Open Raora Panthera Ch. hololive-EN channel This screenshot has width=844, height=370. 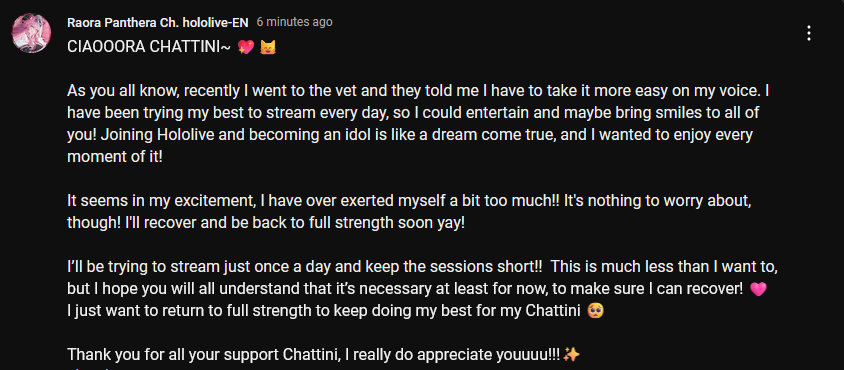(158, 22)
